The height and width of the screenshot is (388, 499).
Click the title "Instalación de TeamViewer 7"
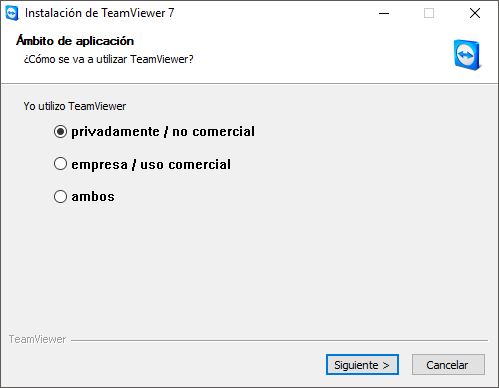[99, 13]
